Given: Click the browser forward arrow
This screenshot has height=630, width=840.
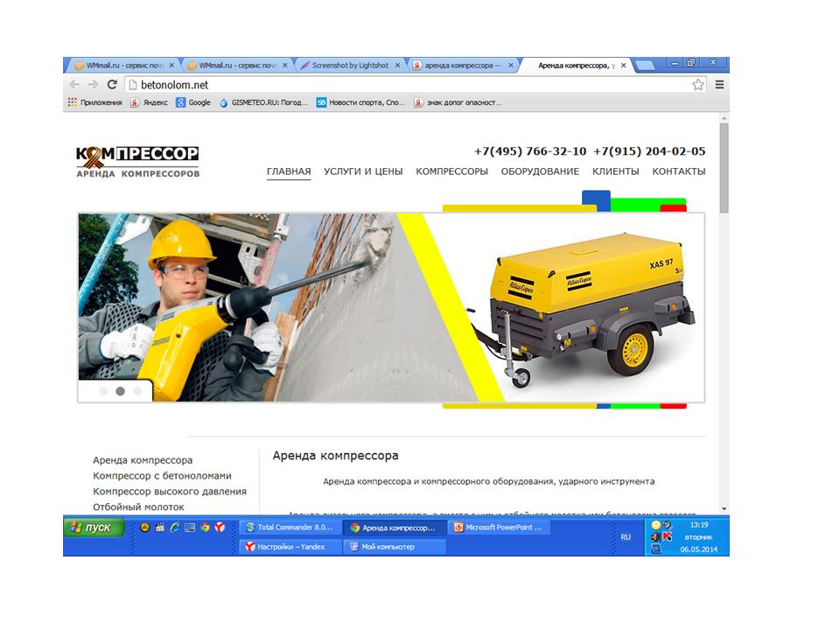Looking at the screenshot, I should tap(94, 85).
